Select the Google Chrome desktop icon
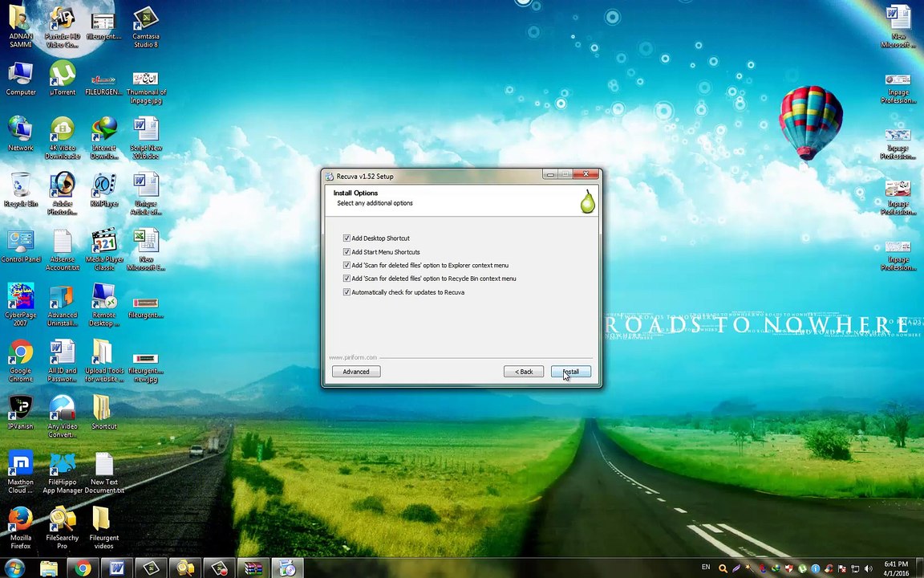This screenshot has width=924, height=578. coord(21,360)
